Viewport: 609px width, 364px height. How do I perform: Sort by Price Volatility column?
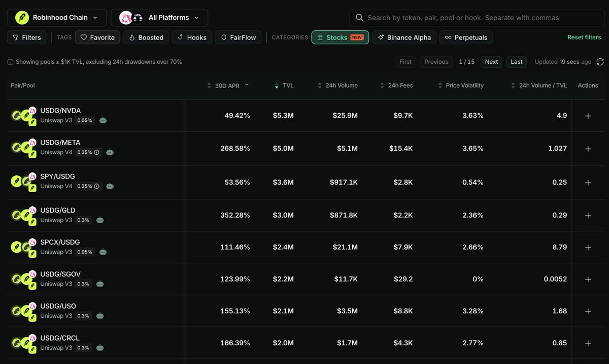[461, 86]
